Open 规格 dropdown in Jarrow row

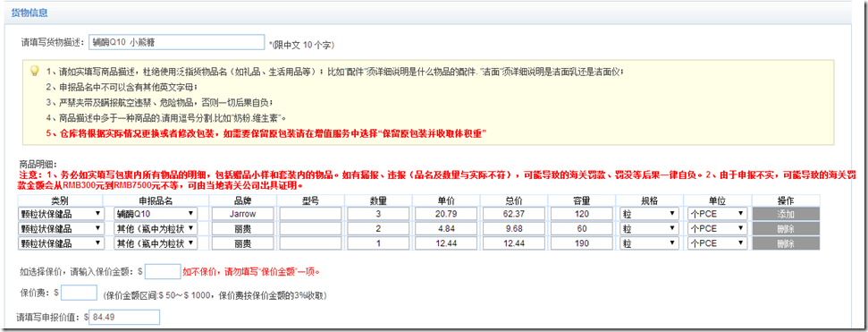[x=649, y=213]
